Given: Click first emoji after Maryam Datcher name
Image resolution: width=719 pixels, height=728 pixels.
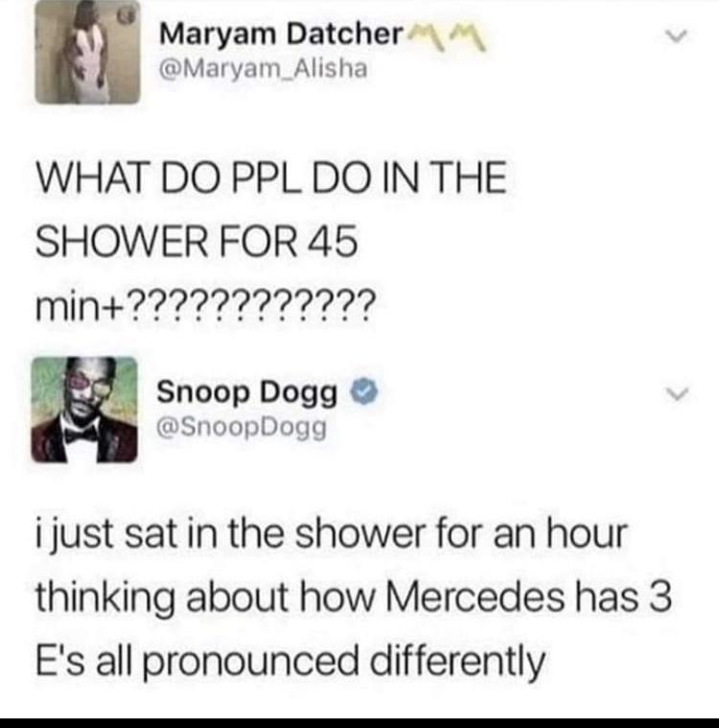Looking at the screenshot, I should pos(427,35).
